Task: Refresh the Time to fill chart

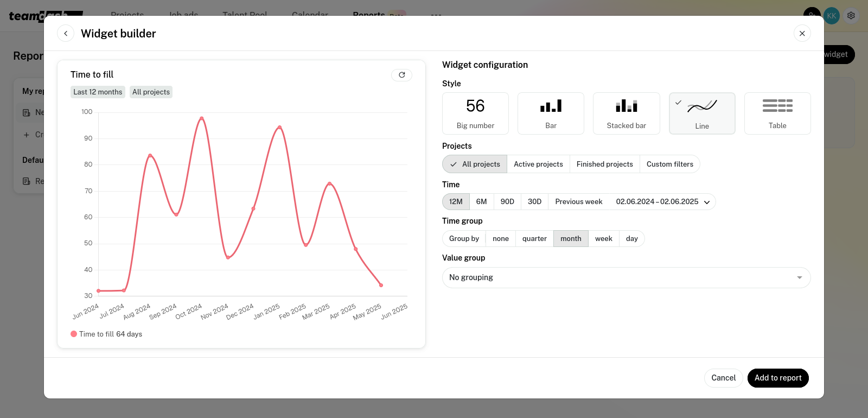Action: tap(401, 75)
